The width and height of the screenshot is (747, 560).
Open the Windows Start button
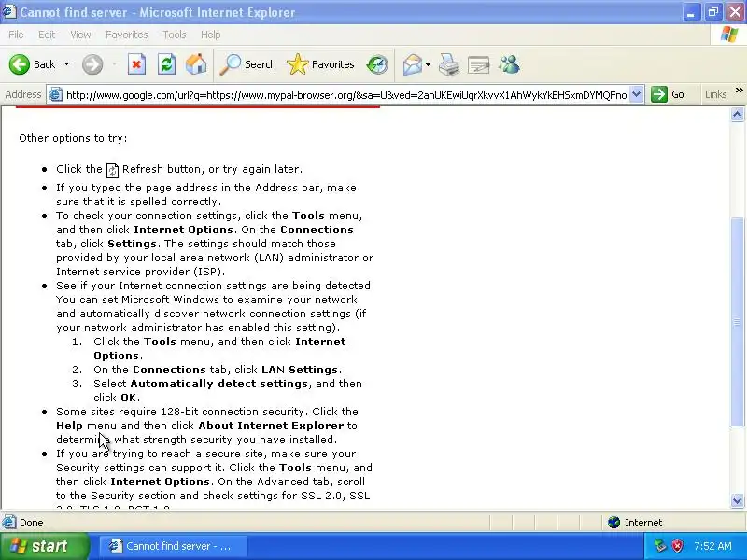[x=44, y=546]
